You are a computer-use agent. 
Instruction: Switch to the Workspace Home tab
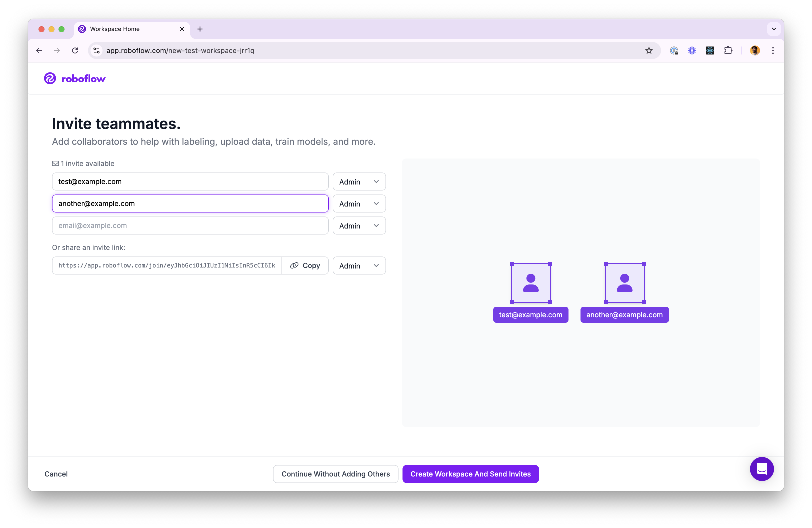(x=126, y=29)
